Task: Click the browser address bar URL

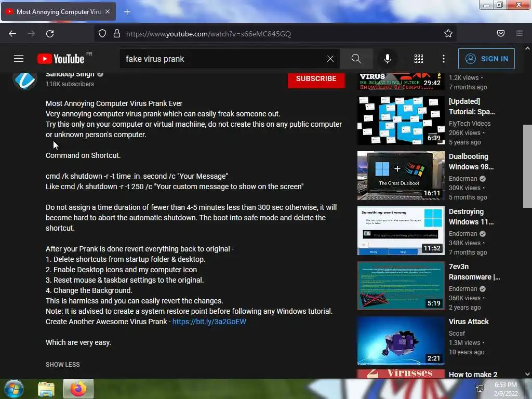Action: [208, 34]
